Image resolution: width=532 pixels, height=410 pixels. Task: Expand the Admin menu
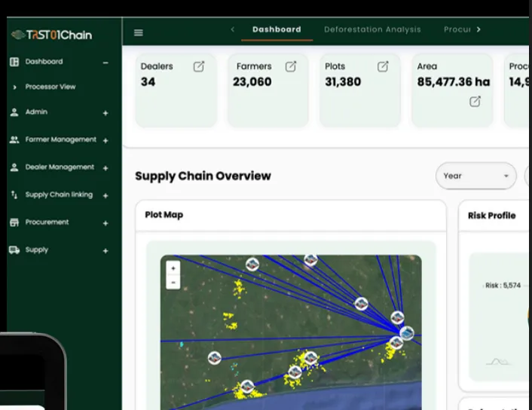105,113
